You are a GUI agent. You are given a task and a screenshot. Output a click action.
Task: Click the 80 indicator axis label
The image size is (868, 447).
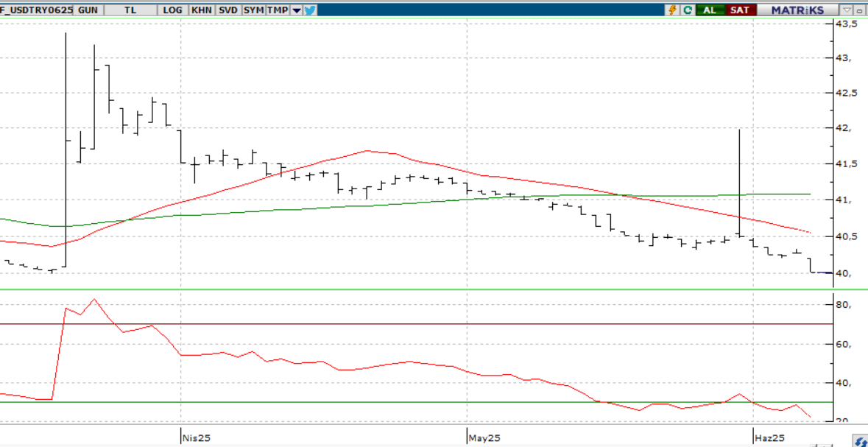pyautogui.click(x=843, y=305)
